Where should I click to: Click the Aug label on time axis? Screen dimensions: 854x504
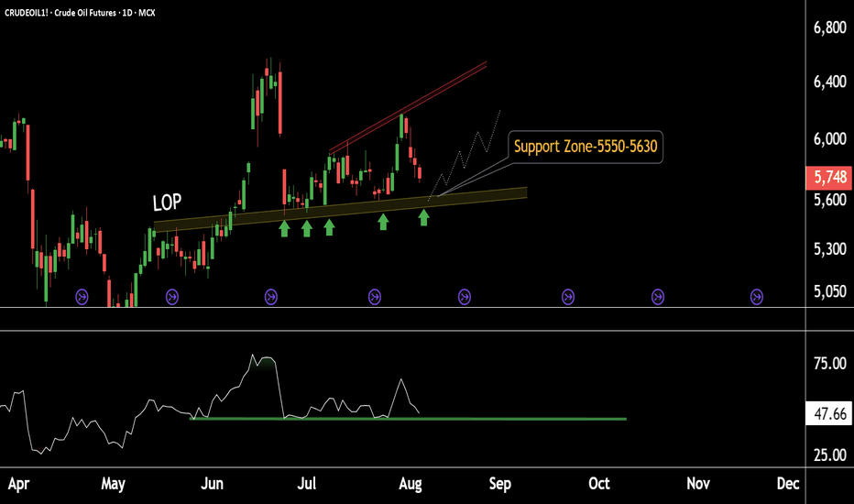pyautogui.click(x=411, y=484)
